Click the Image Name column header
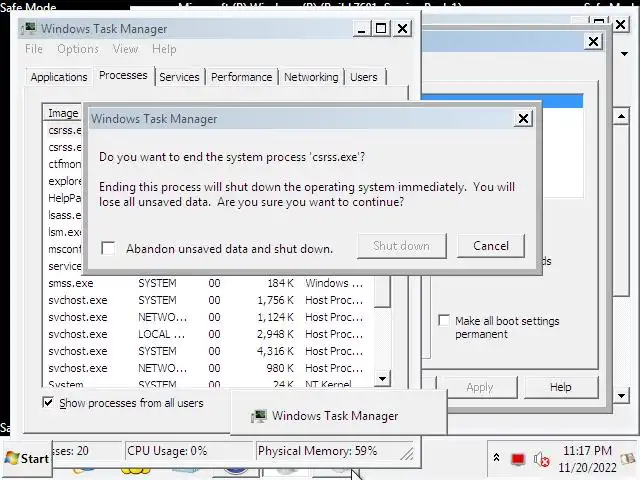The width and height of the screenshot is (640, 480). click(63, 113)
